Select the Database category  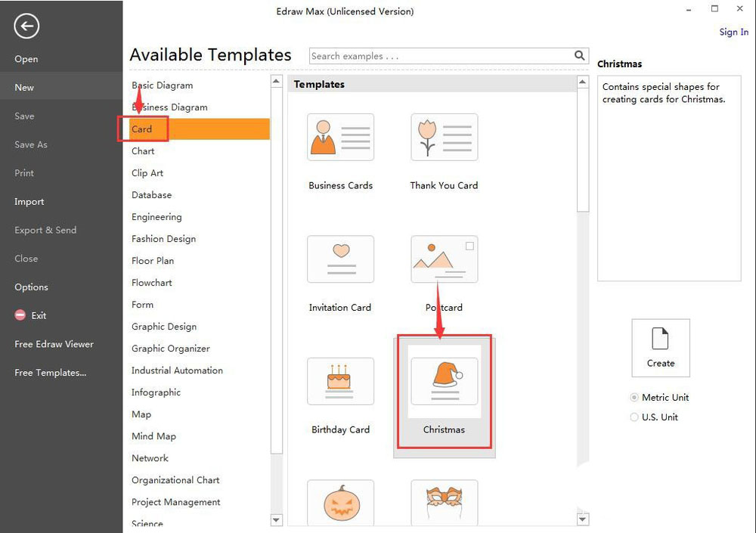coord(151,195)
